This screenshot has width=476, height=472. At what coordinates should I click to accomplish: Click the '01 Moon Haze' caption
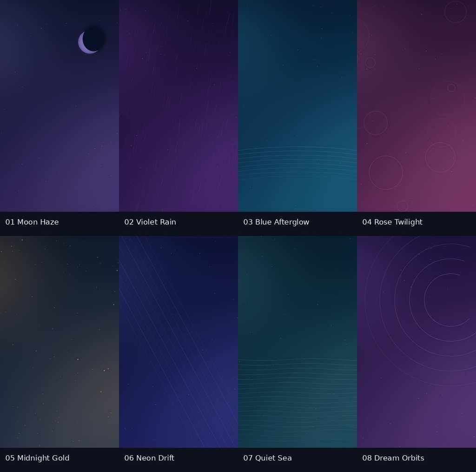pos(32,222)
